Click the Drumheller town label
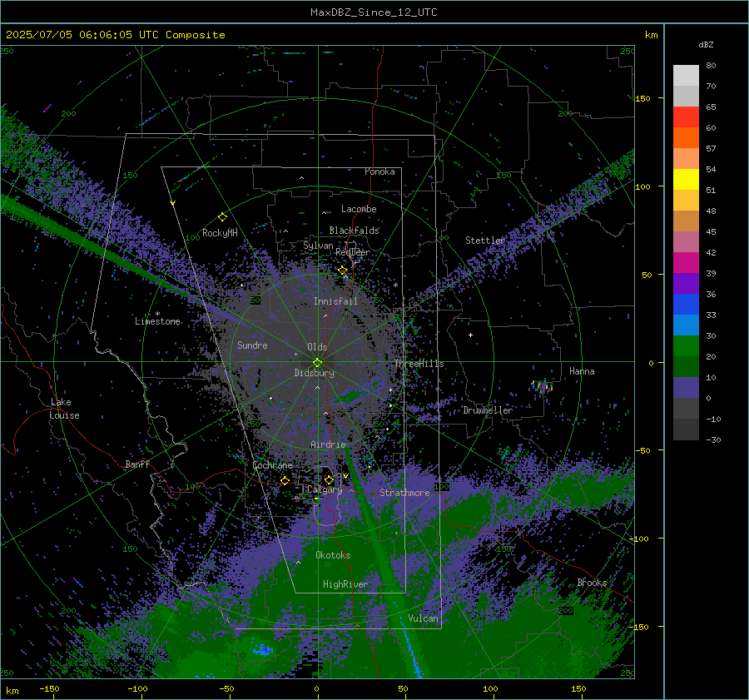The width and height of the screenshot is (749, 700). click(488, 410)
